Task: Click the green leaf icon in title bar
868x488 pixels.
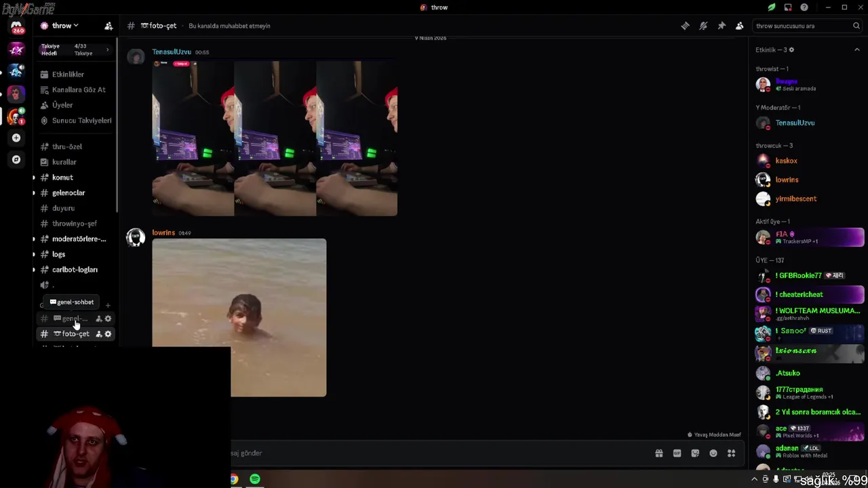Action: coord(772,7)
